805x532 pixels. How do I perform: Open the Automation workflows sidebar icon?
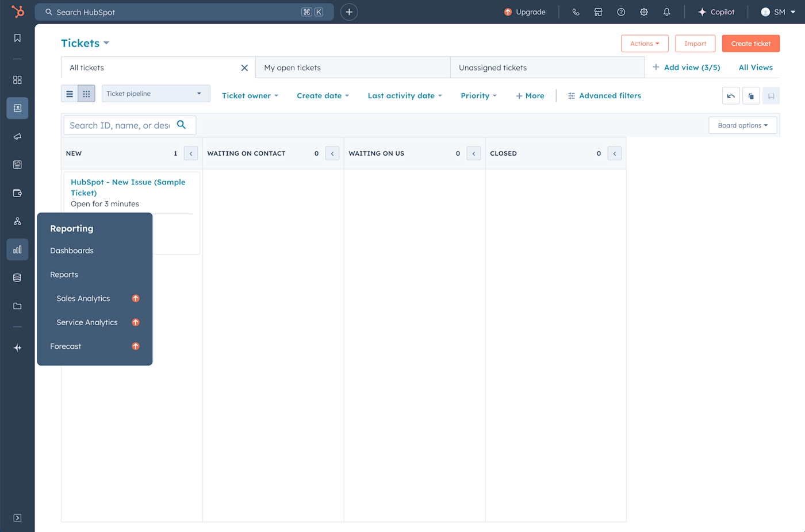(17, 221)
